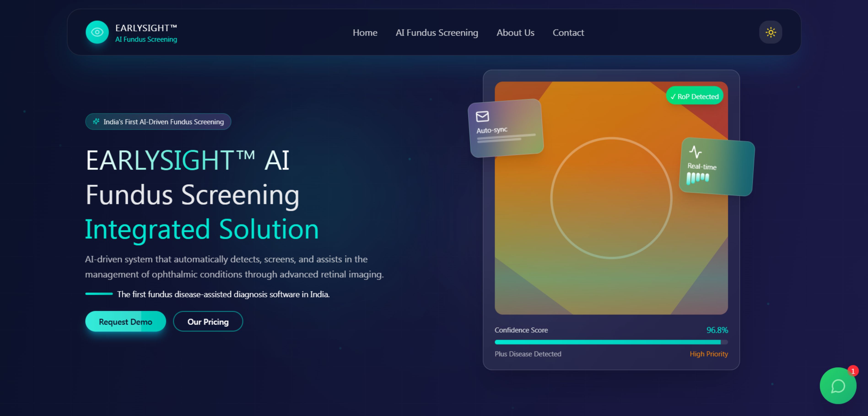Click the red notification badge on the chat button

(x=853, y=371)
